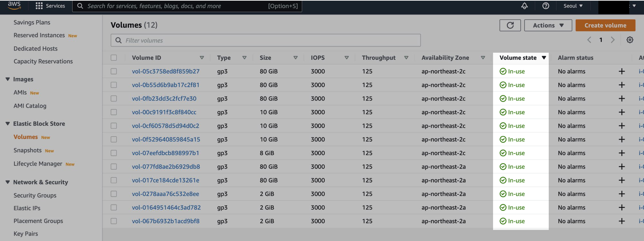Viewport: 644px width, 241px height.
Task: Check the box for vol-0b55d6b9ab17c2f81
Action: click(x=114, y=85)
